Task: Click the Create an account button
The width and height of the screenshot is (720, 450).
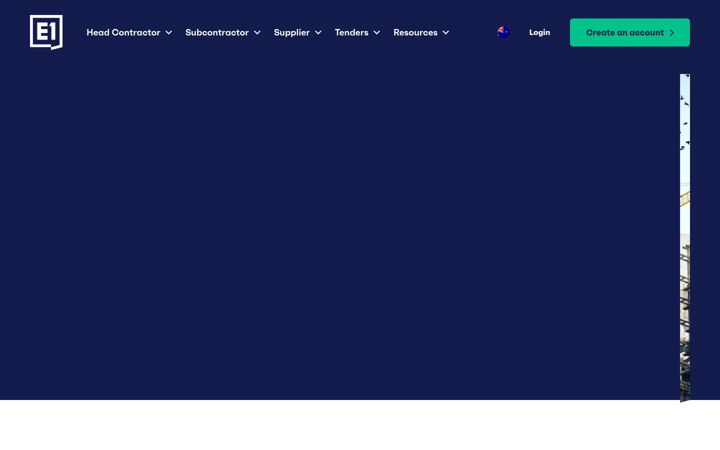Action: (630, 33)
